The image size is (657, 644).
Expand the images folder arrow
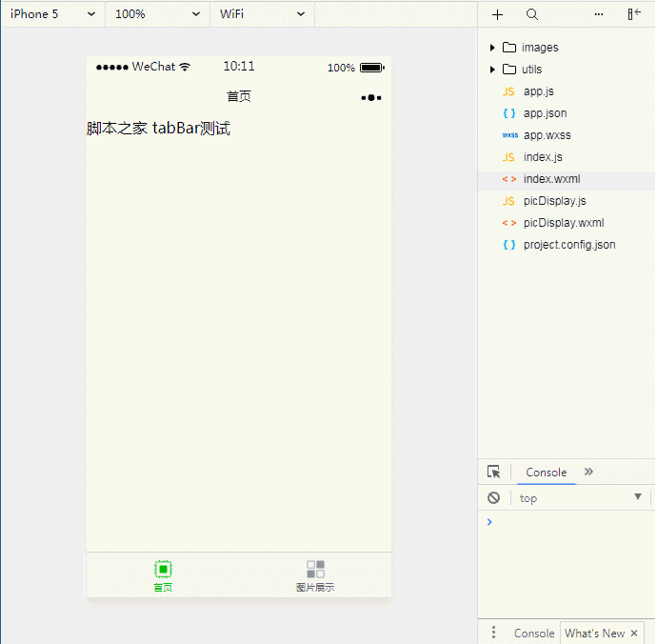tap(492, 48)
